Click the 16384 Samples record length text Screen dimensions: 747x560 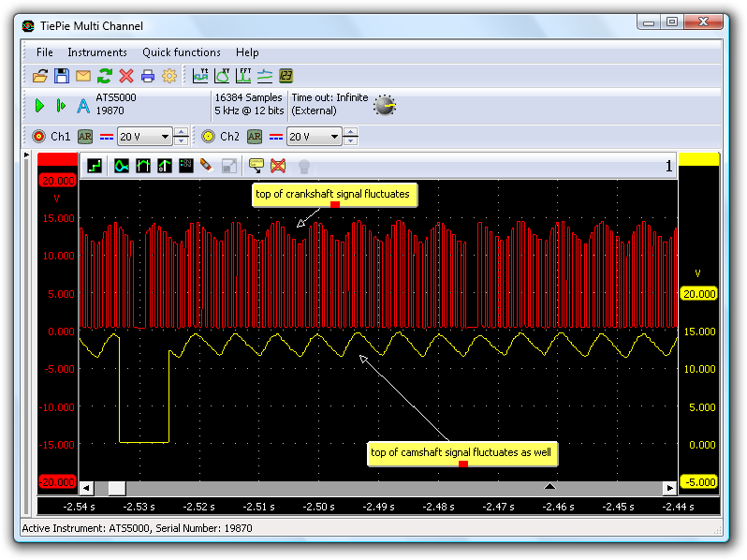(249, 97)
